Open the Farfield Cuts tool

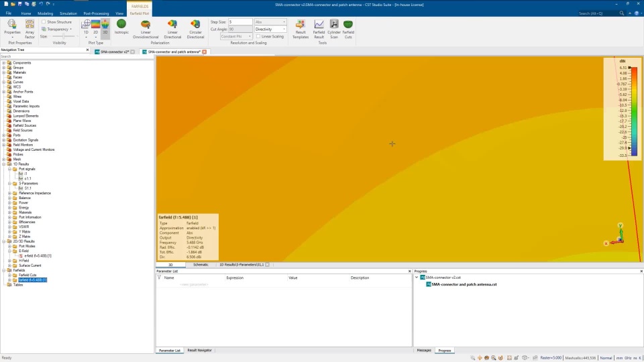(348, 29)
